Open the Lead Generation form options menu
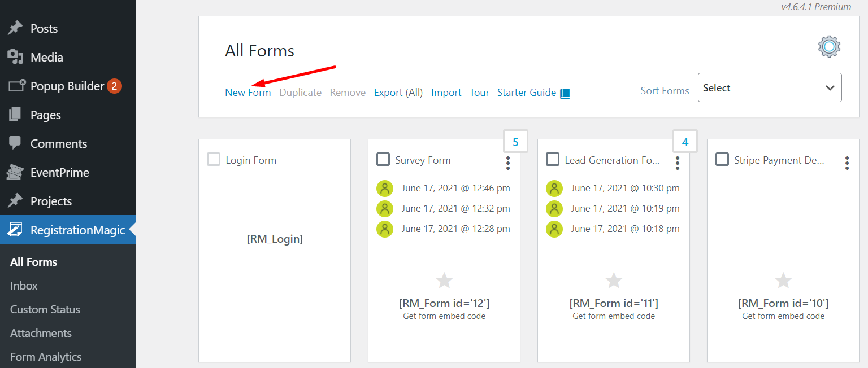The image size is (868, 368). point(677,163)
